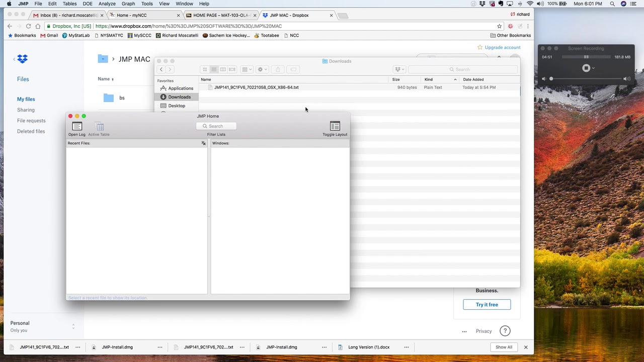Screen dimensions: 644x362
Task: Click the Dropbox logo in the website sidebar
Action: click(x=22, y=59)
